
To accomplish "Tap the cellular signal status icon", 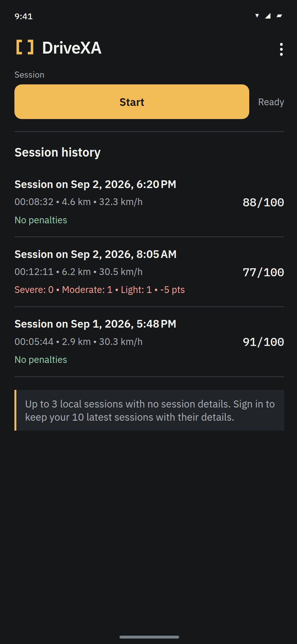I will pos(268,16).
